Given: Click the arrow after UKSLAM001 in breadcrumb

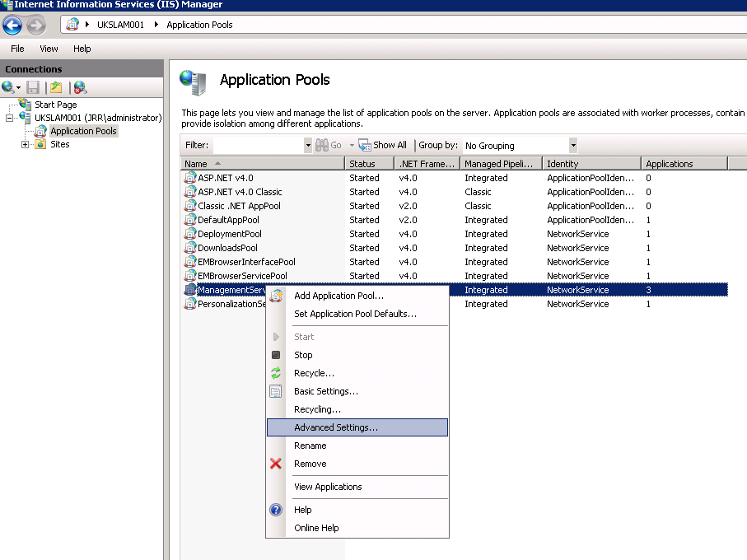Looking at the screenshot, I should (156, 24).
